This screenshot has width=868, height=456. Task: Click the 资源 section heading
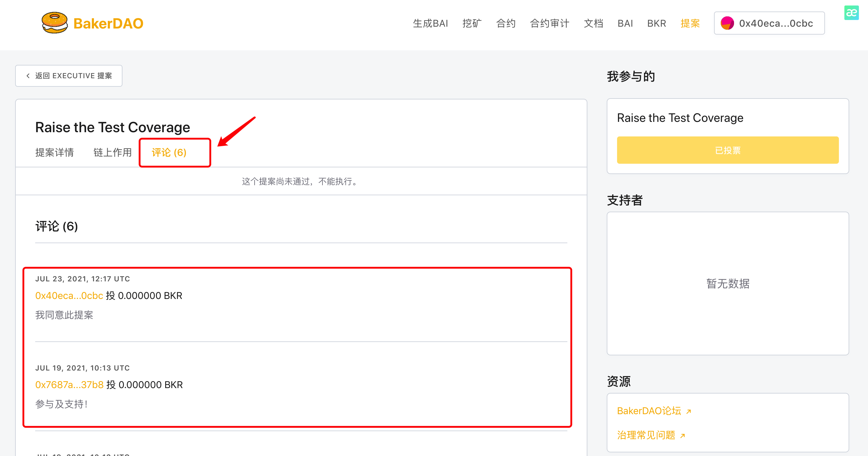coord(619,381)
